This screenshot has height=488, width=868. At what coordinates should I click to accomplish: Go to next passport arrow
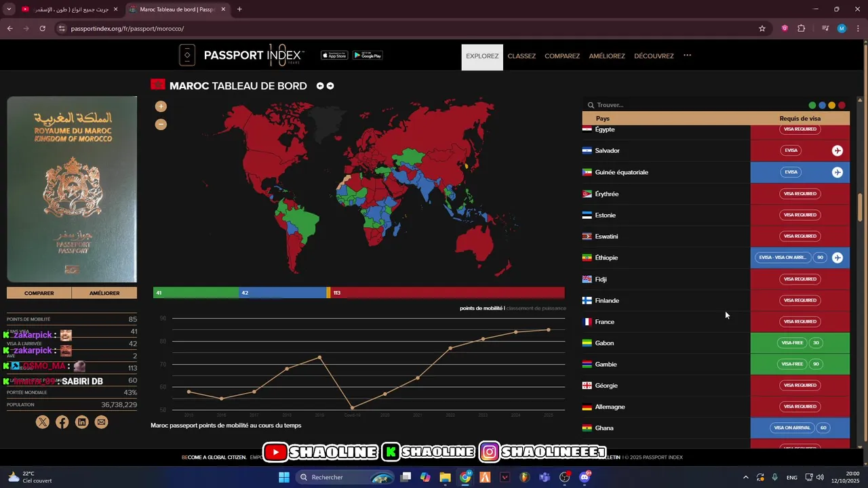click(x=330, y=86)
